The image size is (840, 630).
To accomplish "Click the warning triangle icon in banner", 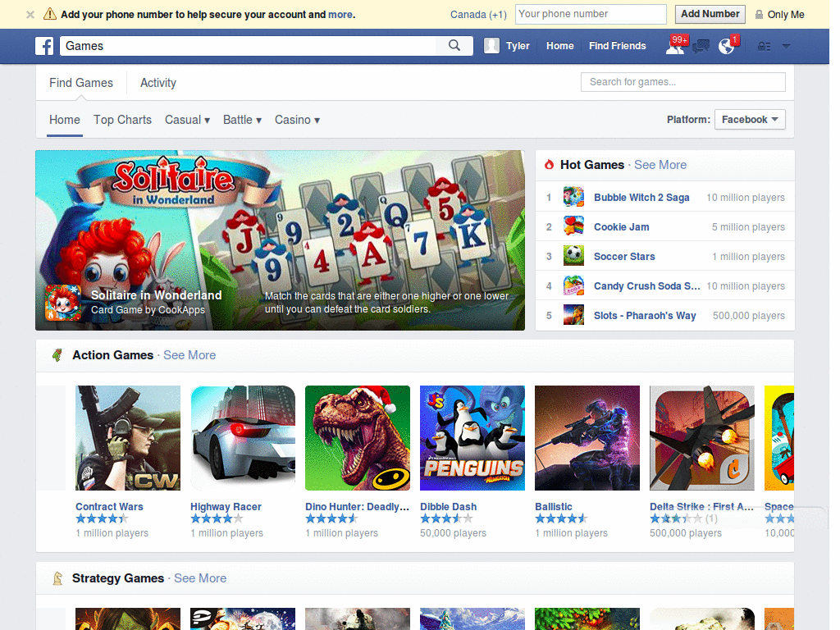I will 50,14.
